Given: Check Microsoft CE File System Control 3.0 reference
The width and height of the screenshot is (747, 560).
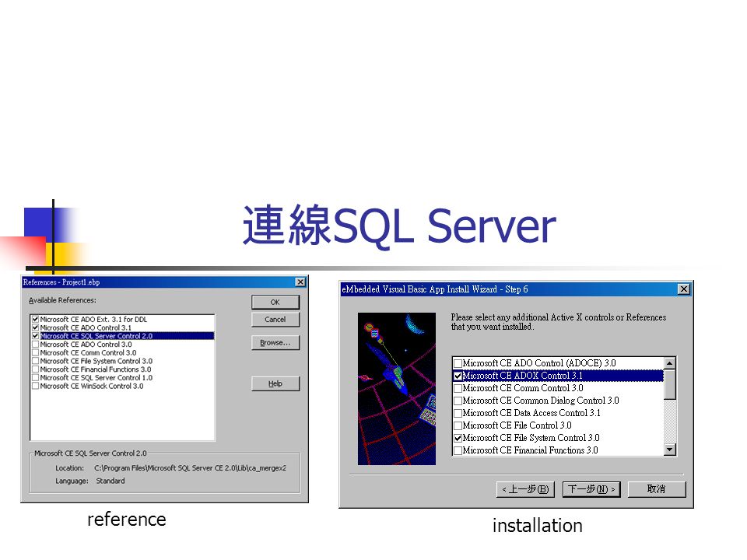Looking at the screenshot, I should [35, 361].
